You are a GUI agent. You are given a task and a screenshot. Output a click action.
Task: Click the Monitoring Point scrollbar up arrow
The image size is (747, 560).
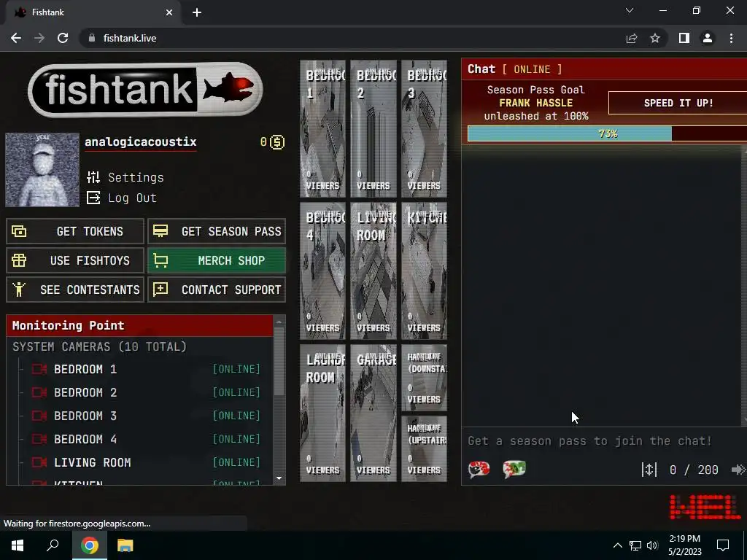click(279, 322)
